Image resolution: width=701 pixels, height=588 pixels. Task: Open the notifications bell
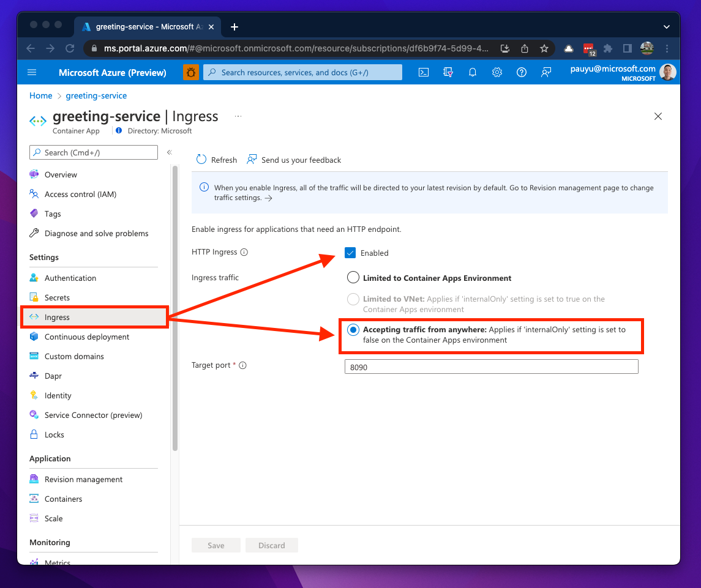pyautogui.click(x=473, y=72)
